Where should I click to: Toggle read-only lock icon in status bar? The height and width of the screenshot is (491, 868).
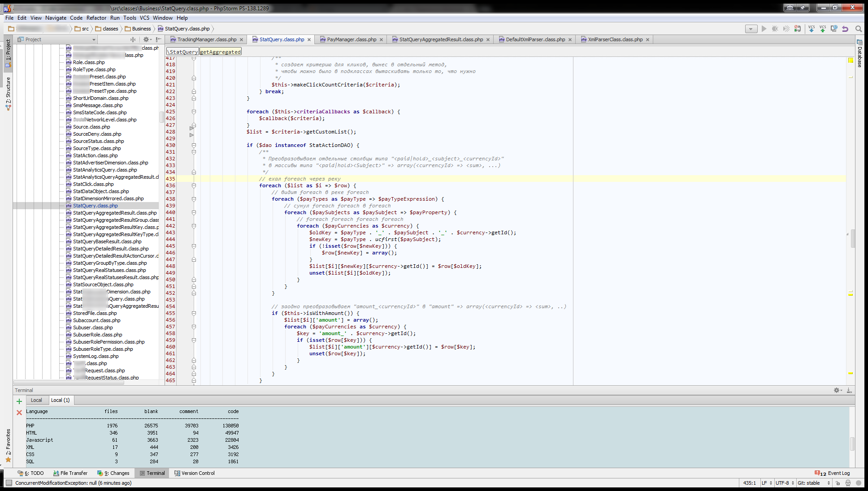pos(838,483)
